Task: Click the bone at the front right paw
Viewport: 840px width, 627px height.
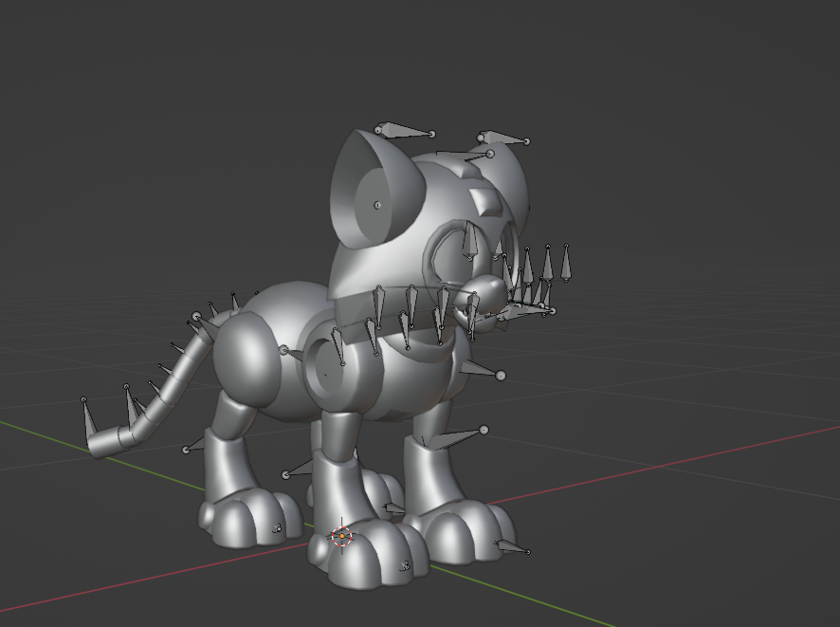Action: 512,546
